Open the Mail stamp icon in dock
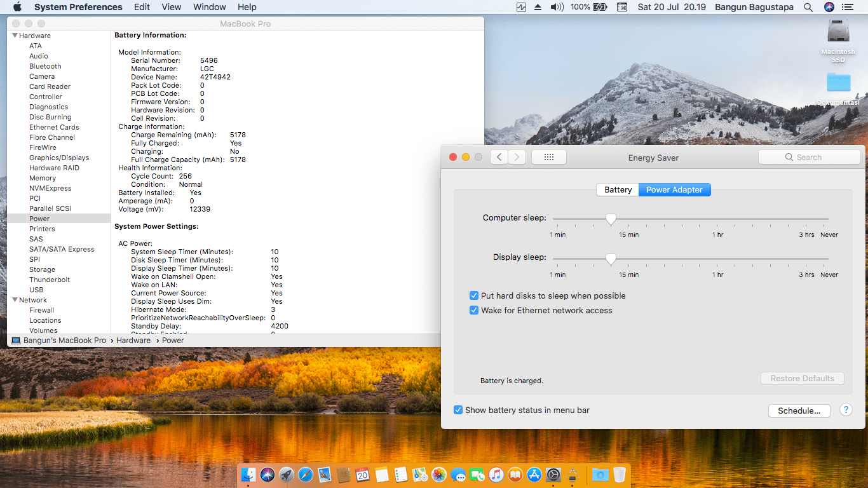The width and height of the screenshot is (868, 488). coord(325,475)
